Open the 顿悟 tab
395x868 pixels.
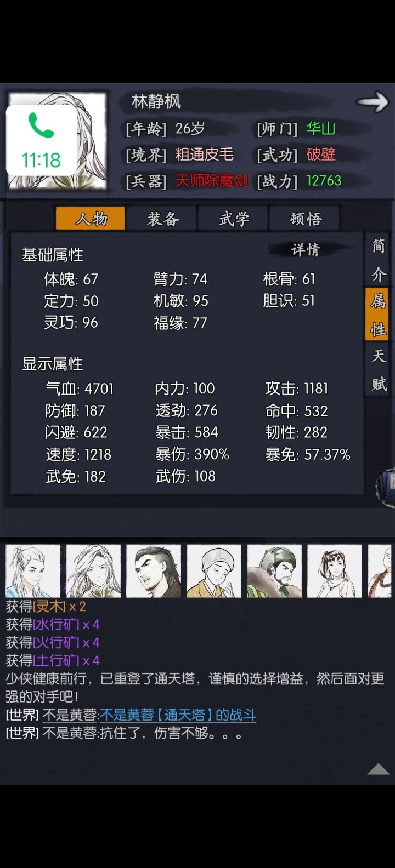coord(306,219)
